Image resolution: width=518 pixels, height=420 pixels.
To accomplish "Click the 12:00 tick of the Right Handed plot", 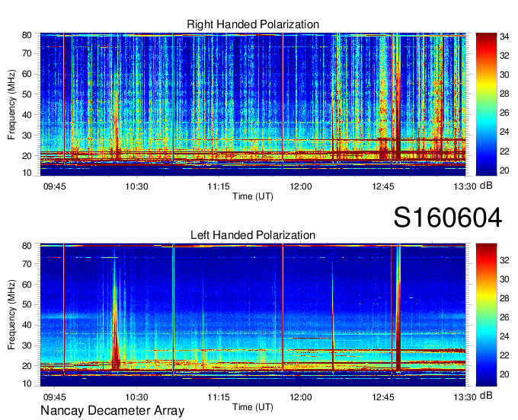I will coord(301,186).
